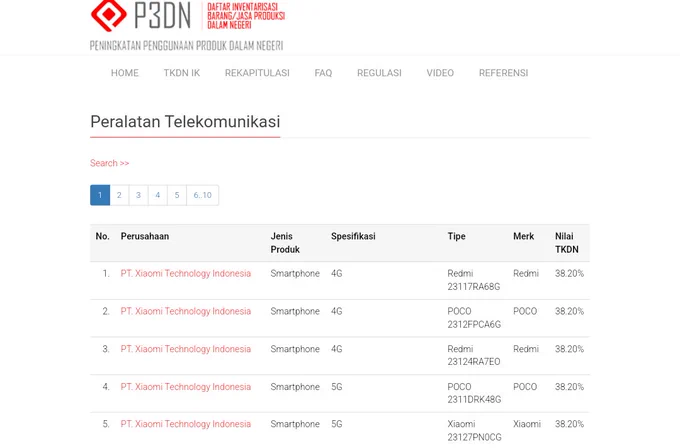
Task: Click 38.20% value in row 4
Action: 569,387
